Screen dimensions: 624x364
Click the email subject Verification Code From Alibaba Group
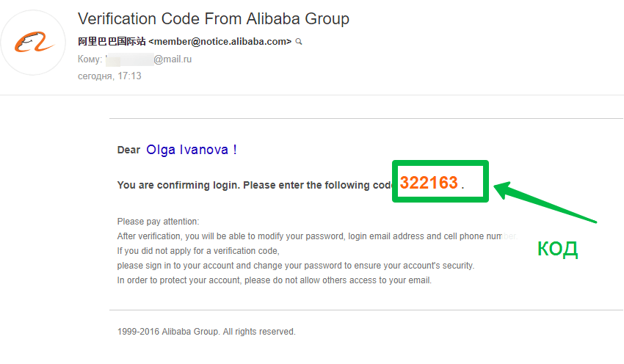pos(214,18)
